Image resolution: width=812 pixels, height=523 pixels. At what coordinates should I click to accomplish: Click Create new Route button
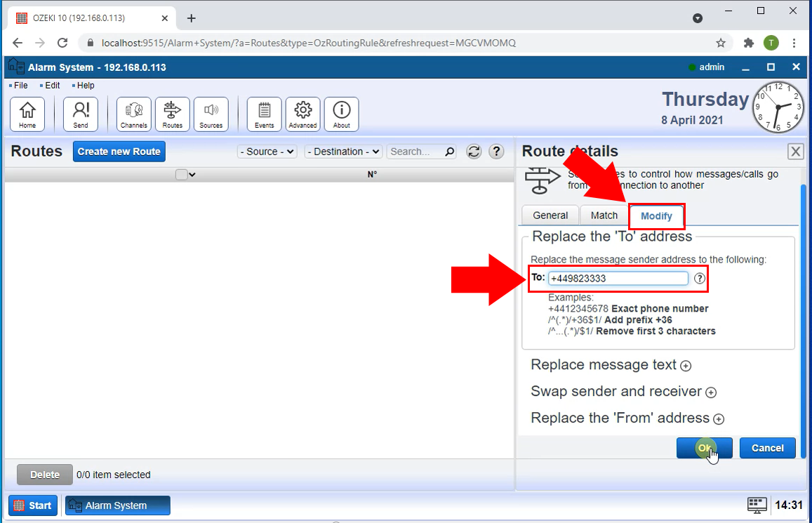[x=119, y=152]
